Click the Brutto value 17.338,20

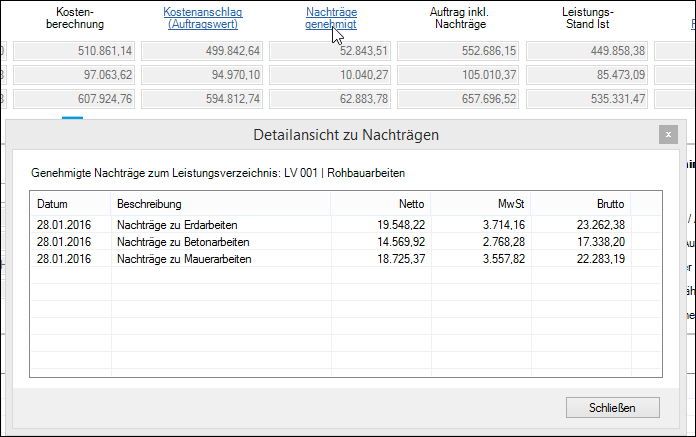(601, 242)
